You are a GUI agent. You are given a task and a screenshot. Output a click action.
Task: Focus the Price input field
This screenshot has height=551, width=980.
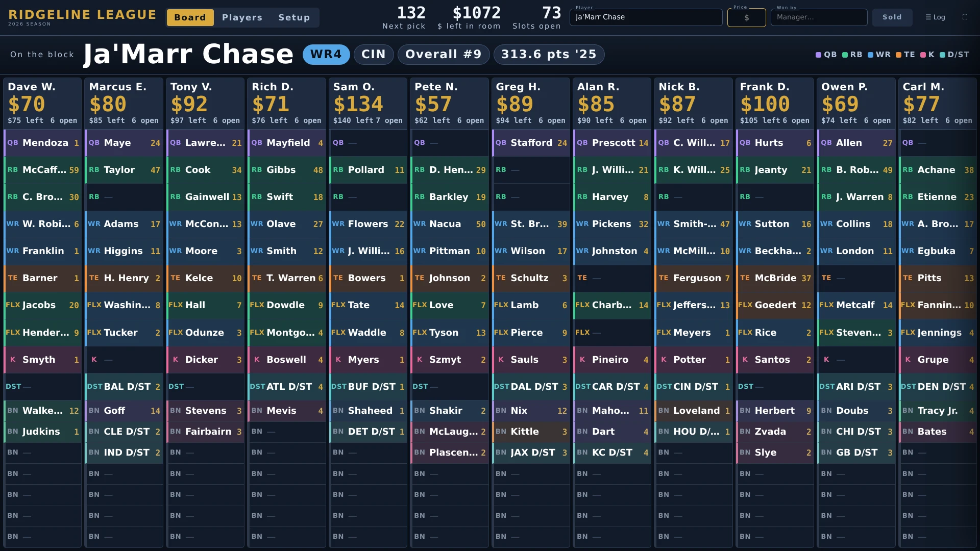746,17
